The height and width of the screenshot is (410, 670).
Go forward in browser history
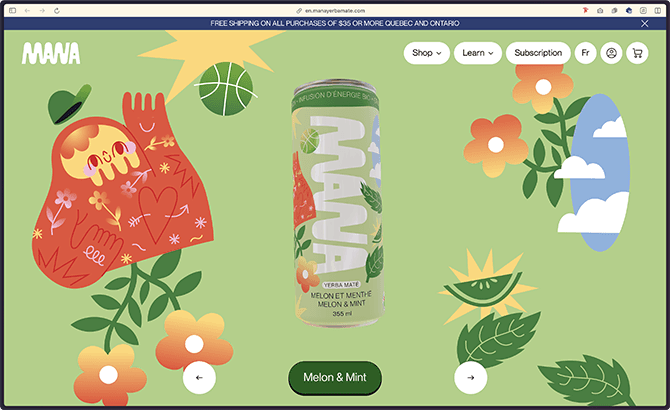tap(42, 11)
